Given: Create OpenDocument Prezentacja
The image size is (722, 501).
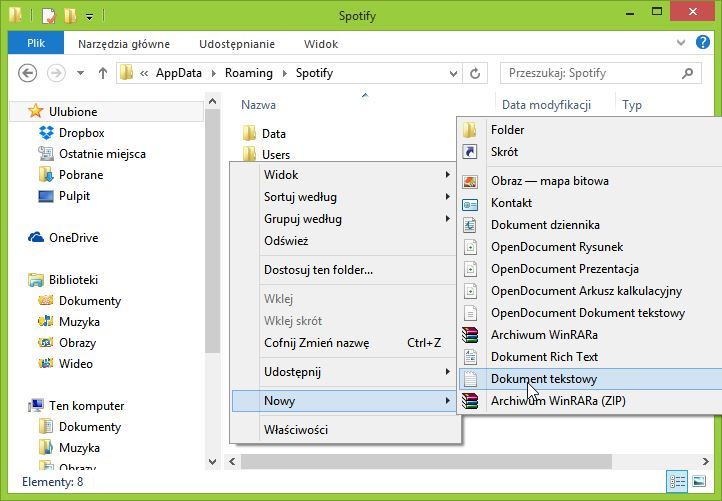Looking at the screenshot, I should (x=591, y=269).
